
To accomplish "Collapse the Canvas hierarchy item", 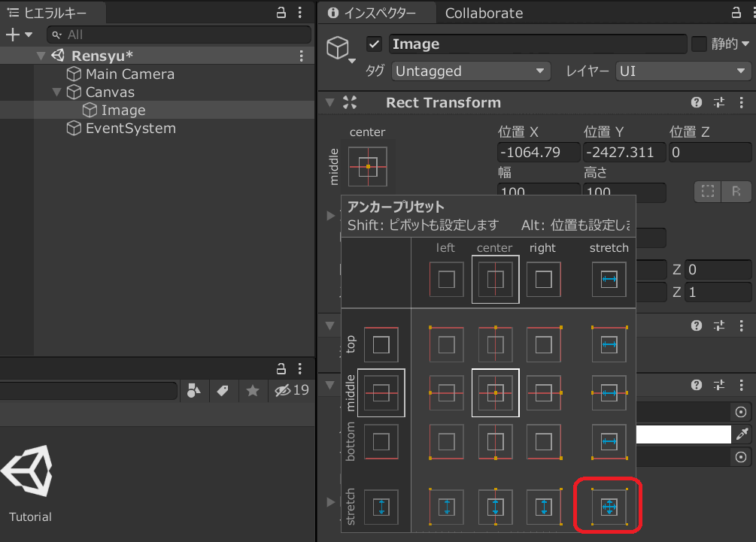I will tap(56, 92).
